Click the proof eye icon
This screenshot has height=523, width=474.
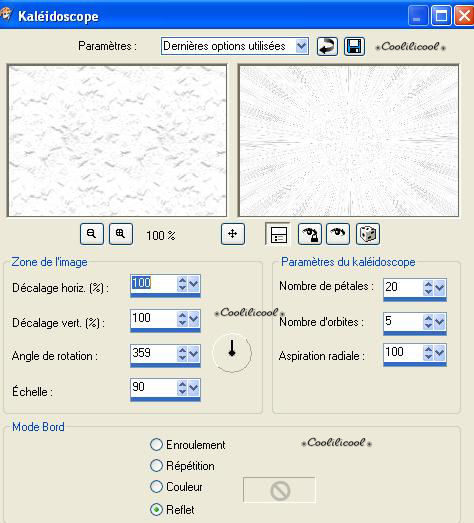point(338,234)
